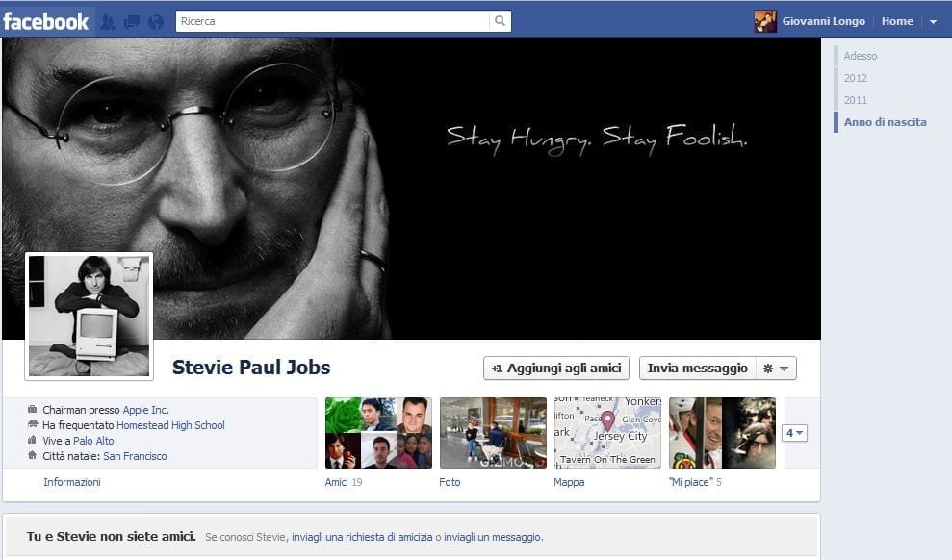Open friend requests icon in top bar
The height and width of the screenshot is (560, 952).
coord(108,21)
